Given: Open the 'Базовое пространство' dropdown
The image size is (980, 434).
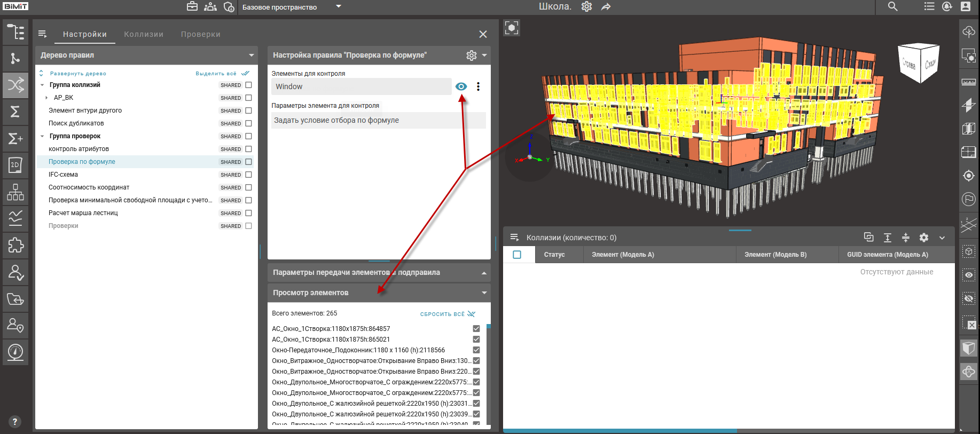Looking at the screenshot, I should 338,7.
